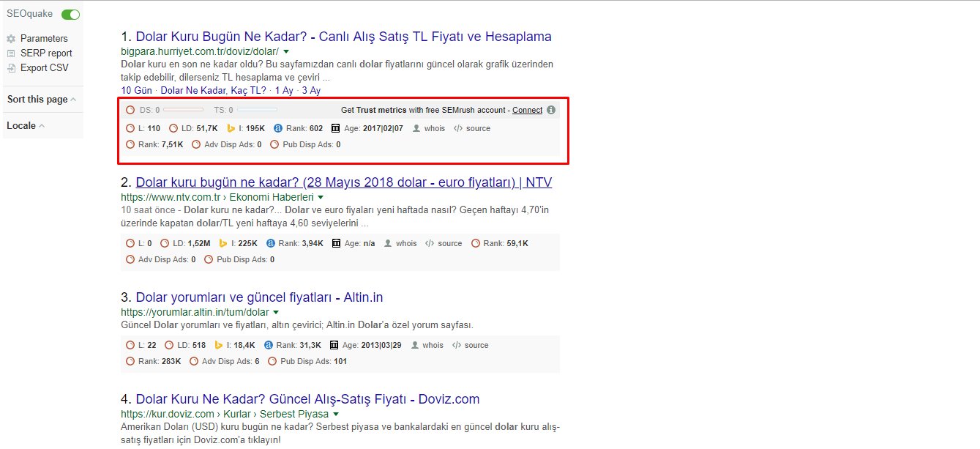Image resolution: width=980 pixels, height=449 pixels.
Task: View source of the ntv.com.tr result
Action: (x=444, y=243)
